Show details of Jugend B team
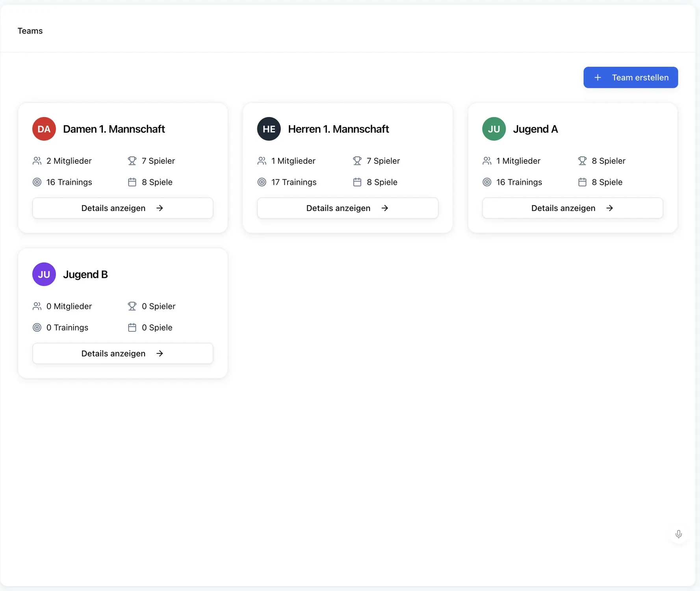This screenshot has width=700, height=591. (x=123, y=353)
